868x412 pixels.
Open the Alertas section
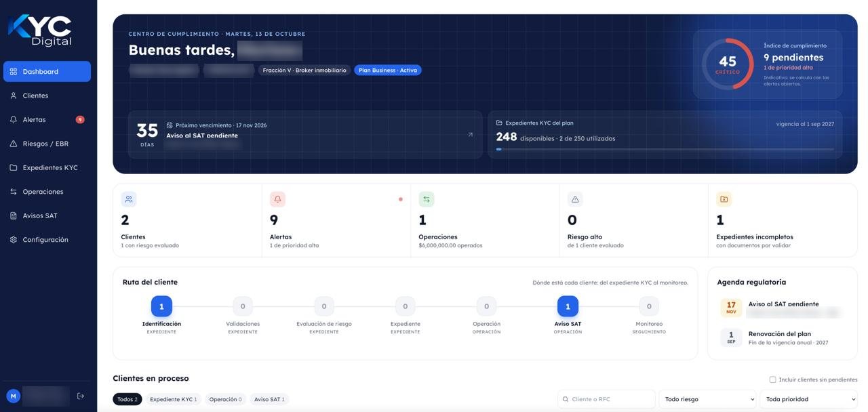[47, 119]
